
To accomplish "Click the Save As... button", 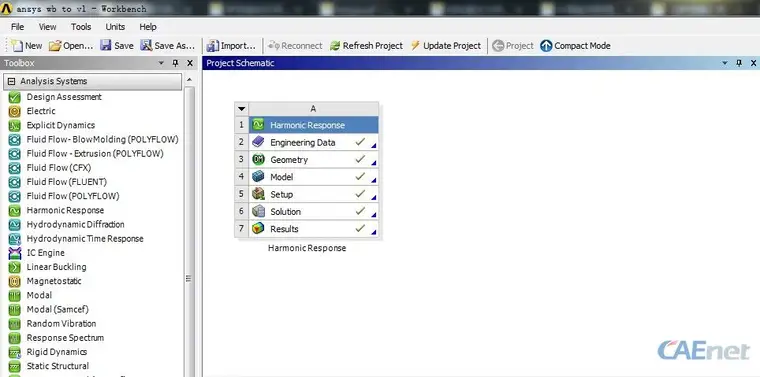I will [168, 46].
